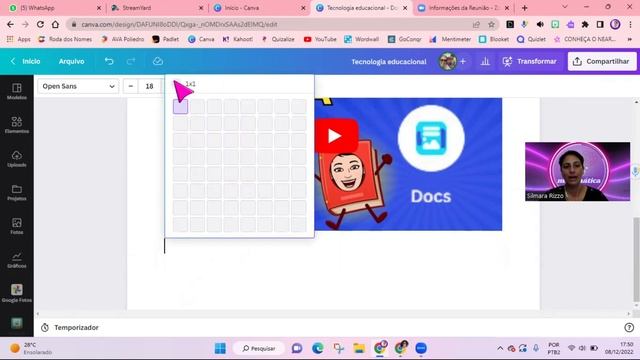Go to Chrome home page icon

click(55, 24)
